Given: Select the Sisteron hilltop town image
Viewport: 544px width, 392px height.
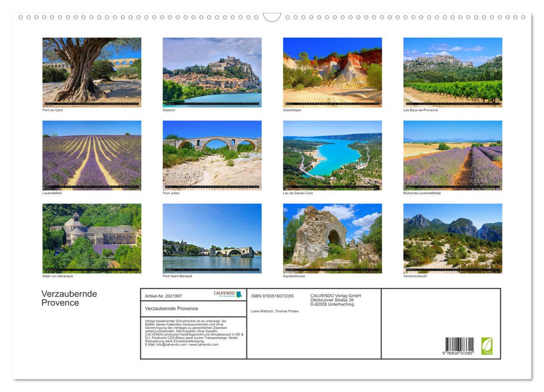Looking at the screenshot, I should pos(212,70).
